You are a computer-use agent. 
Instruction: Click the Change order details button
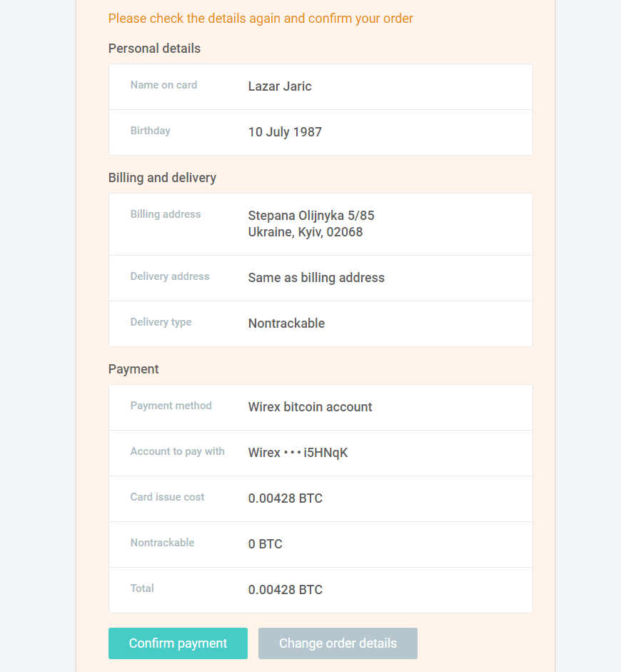pyautogui.click(x=338, y=643)
